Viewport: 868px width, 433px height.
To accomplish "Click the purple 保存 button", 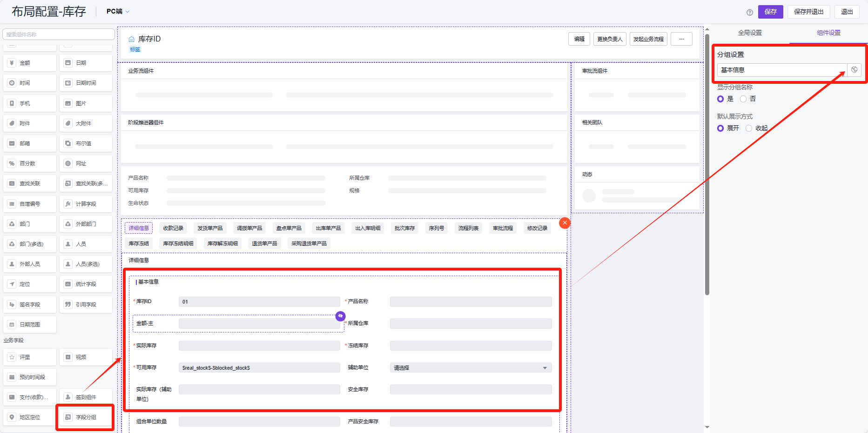I will click(x=771, y=12).
